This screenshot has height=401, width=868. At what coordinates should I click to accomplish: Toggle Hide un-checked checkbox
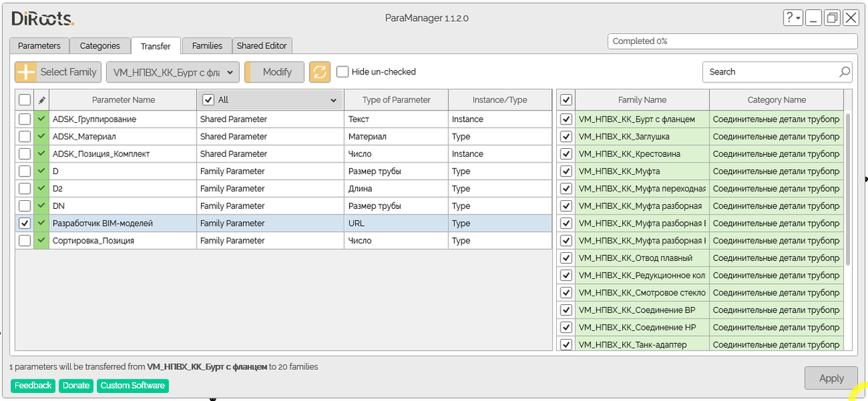342,72
